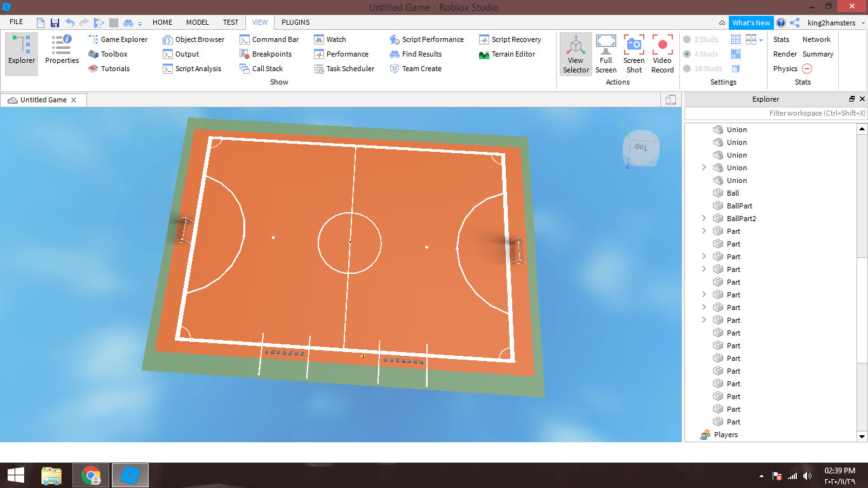Show the Properties panel
Viewport: 868px width, 488px height.
pyautogui.click(x=62, y=51)
